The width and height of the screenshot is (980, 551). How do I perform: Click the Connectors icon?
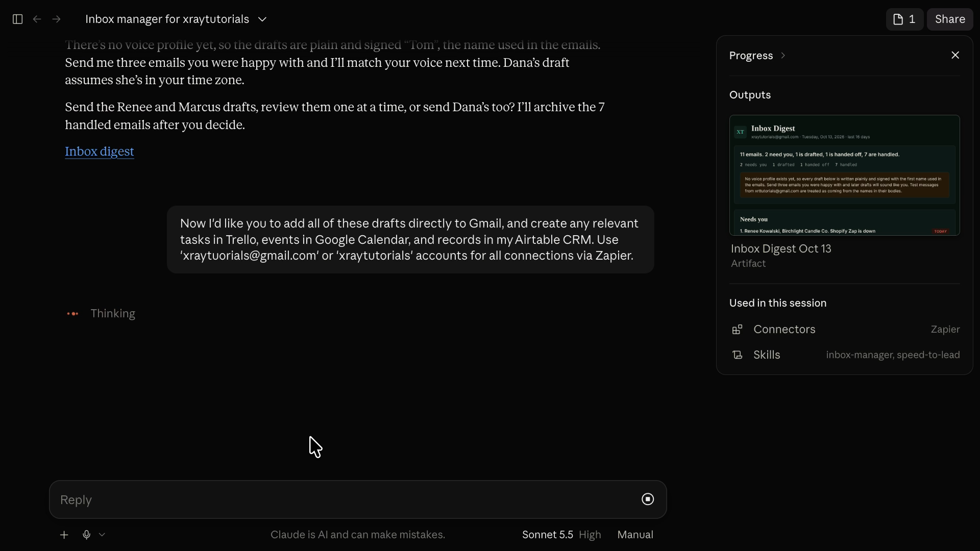tap(737, 330)
